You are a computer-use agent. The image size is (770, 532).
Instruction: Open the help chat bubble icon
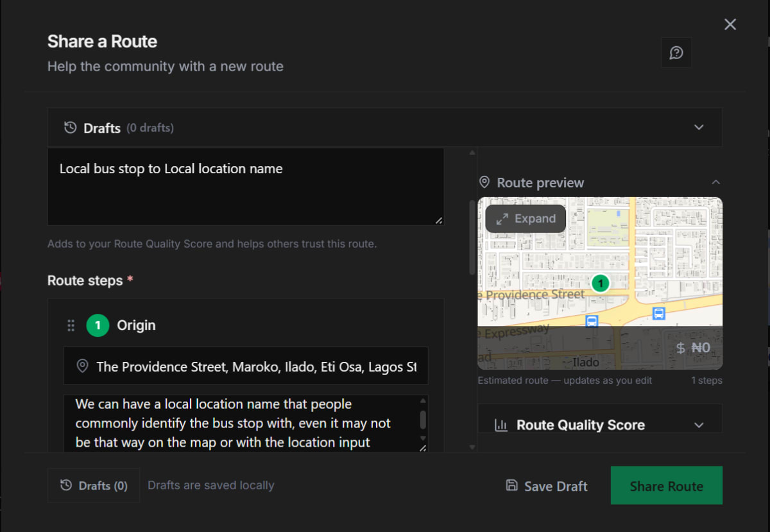pyautogui.click(x=676, y=53)
